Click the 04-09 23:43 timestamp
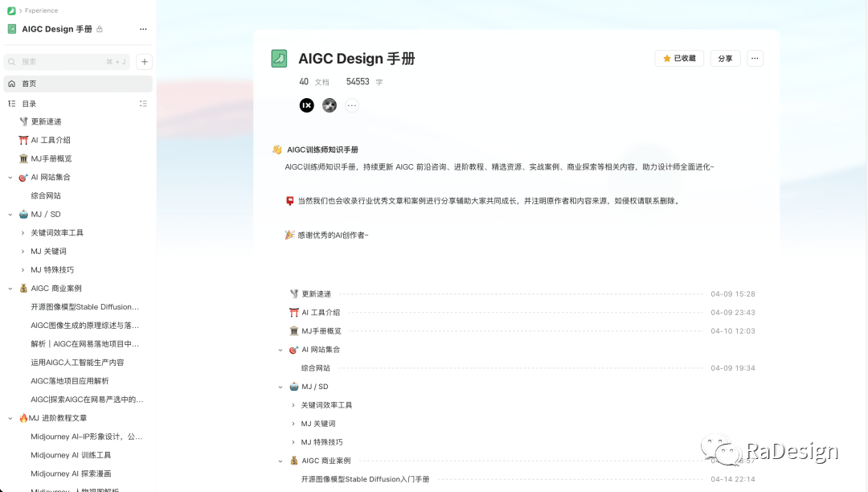The width and height of the screenshot is (868, 492). click(733, 313)
